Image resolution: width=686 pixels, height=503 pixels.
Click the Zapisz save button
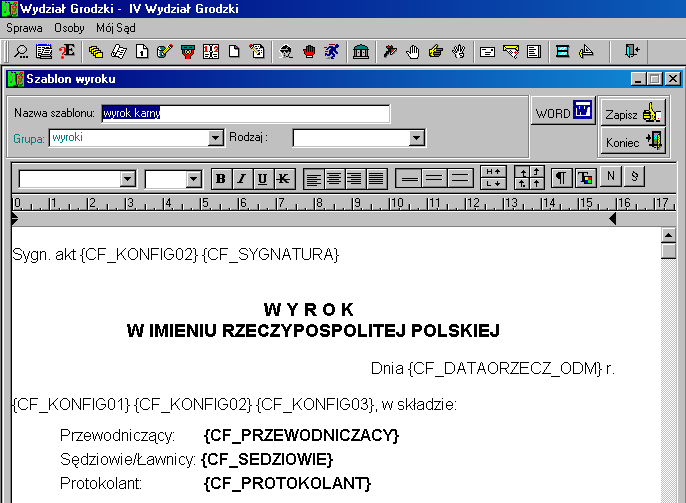pos(633,113)
